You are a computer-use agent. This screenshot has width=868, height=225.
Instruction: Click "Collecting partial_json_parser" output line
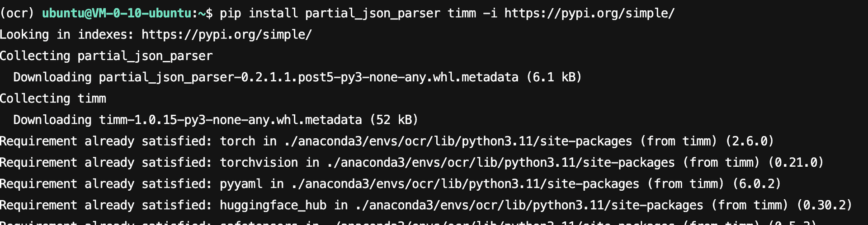pyautogui.click(x=106, y=56)
